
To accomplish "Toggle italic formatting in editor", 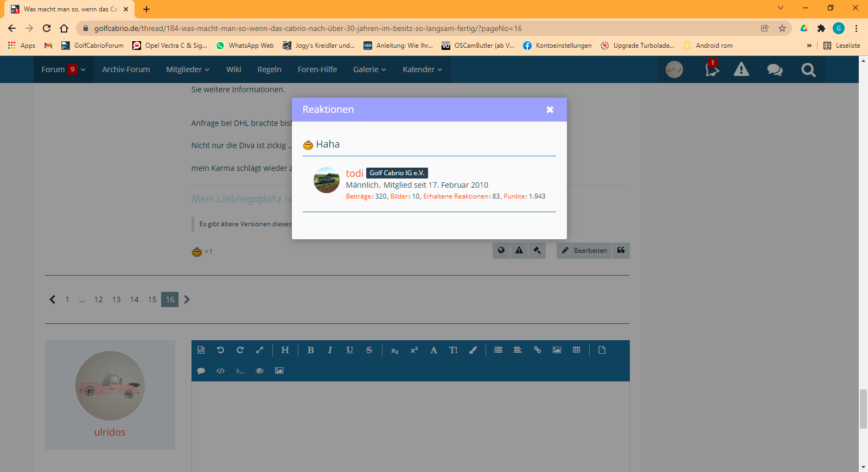I will (x=330, y=350).
